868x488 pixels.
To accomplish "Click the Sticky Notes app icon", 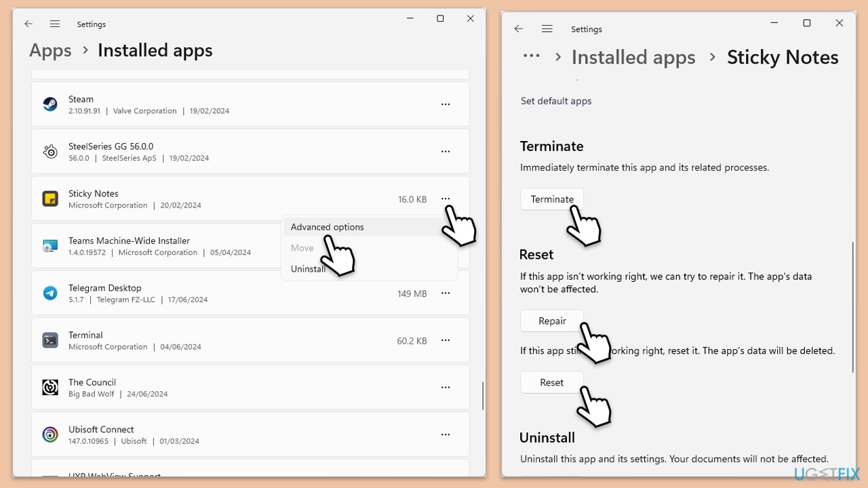I will click(50, 199).
